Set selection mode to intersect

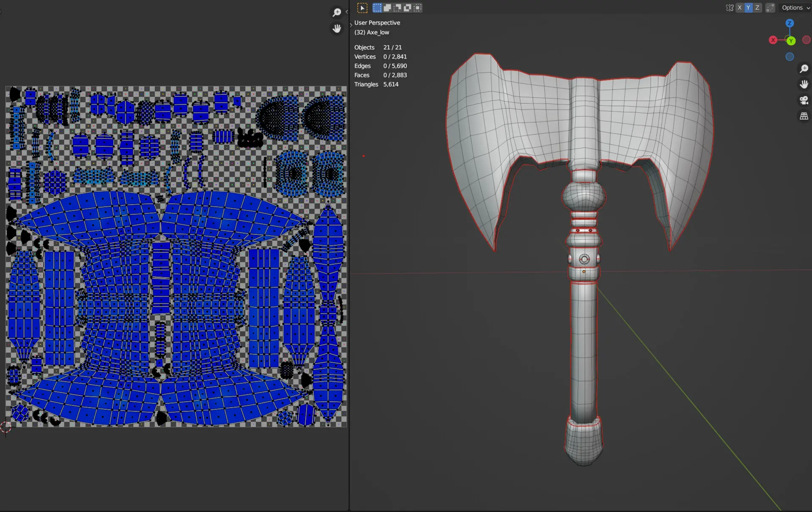(x=417, y=8)
